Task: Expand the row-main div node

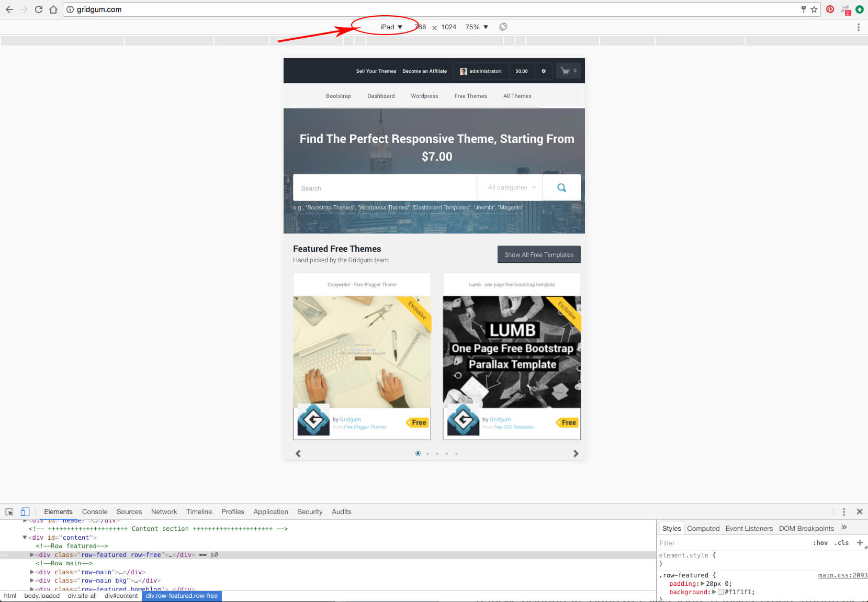Action: point(32,572)
